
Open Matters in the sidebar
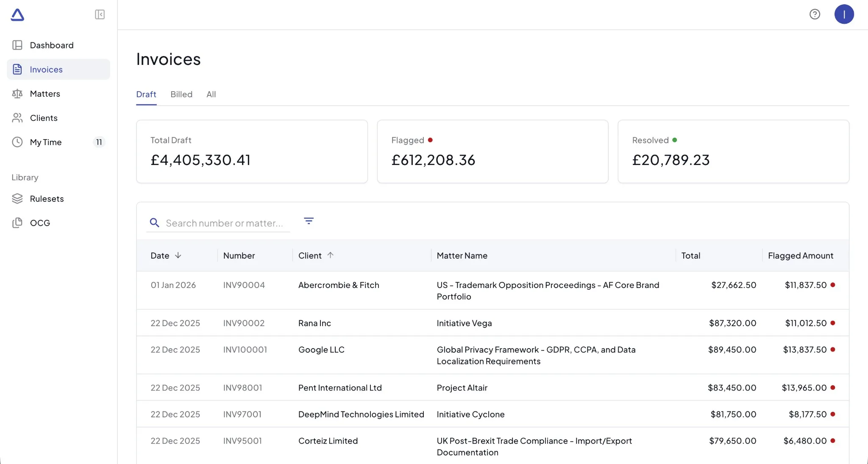pyautogui.click(x=58, y=93)
